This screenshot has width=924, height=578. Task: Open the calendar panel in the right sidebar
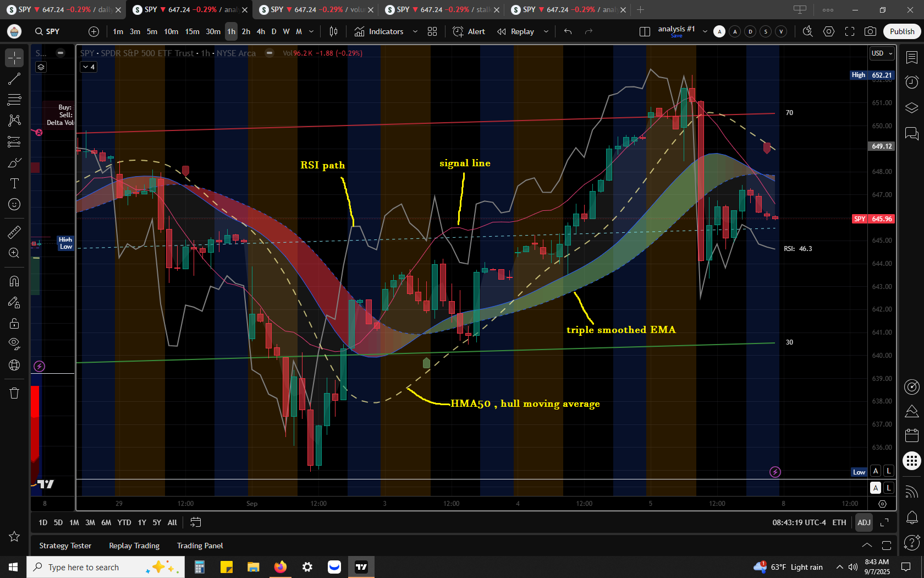pos(912,435)
